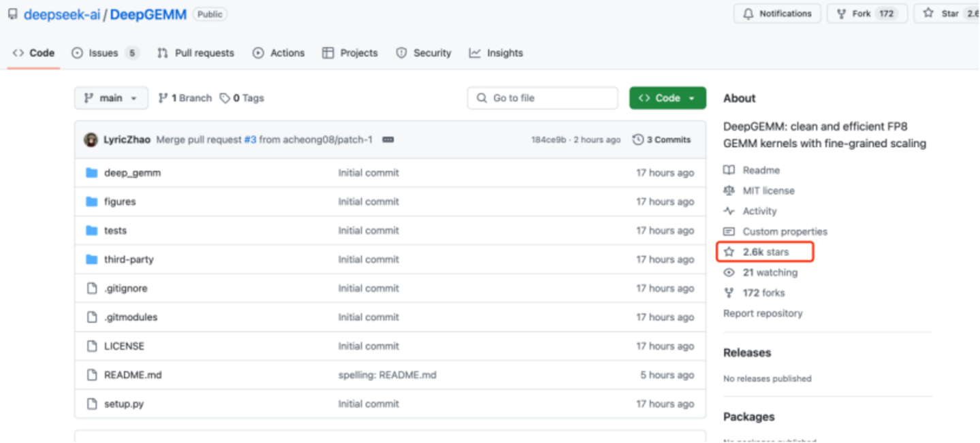This screenshot has height=443, width=980.
Task: Open the third-party folder
Action: (x=129, y=259)
